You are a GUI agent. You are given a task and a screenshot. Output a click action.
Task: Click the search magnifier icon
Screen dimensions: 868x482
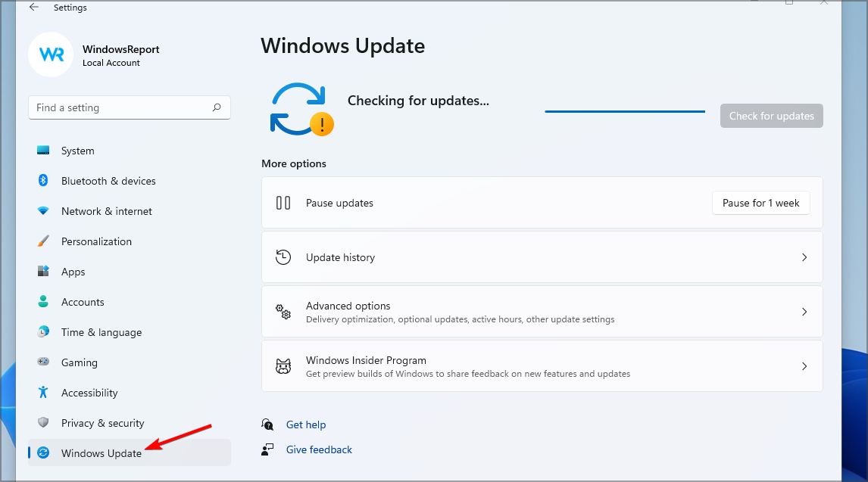217,107
